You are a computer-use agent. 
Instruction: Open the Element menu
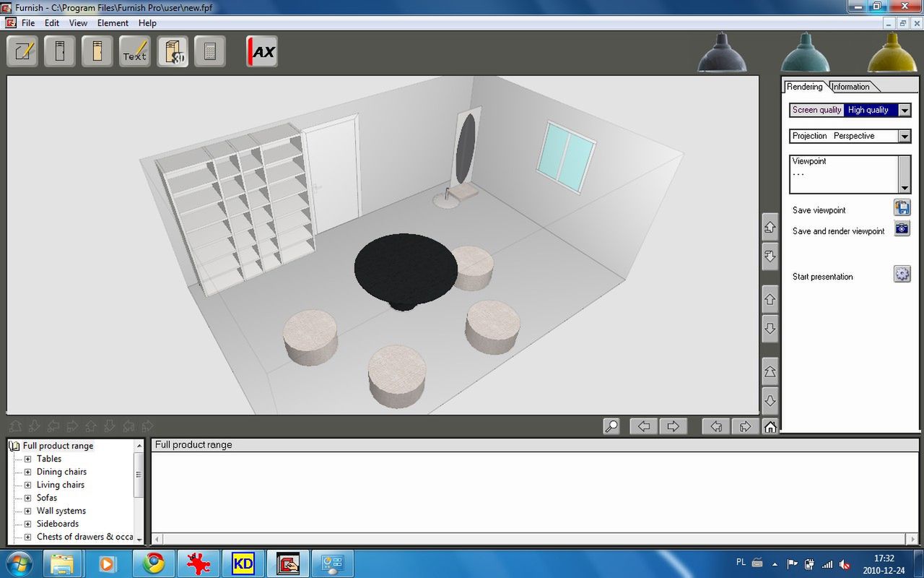(113, 22)
